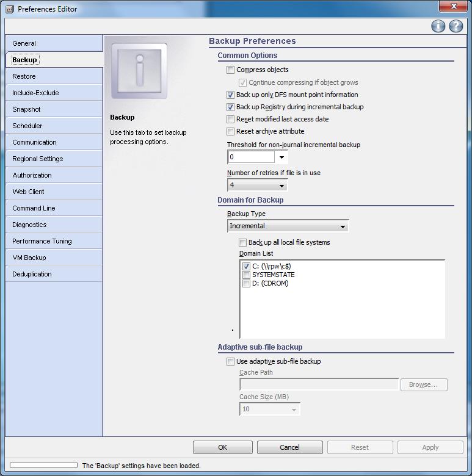
Task: Toggle Reset archive attribute option
Action: point(231,131)
